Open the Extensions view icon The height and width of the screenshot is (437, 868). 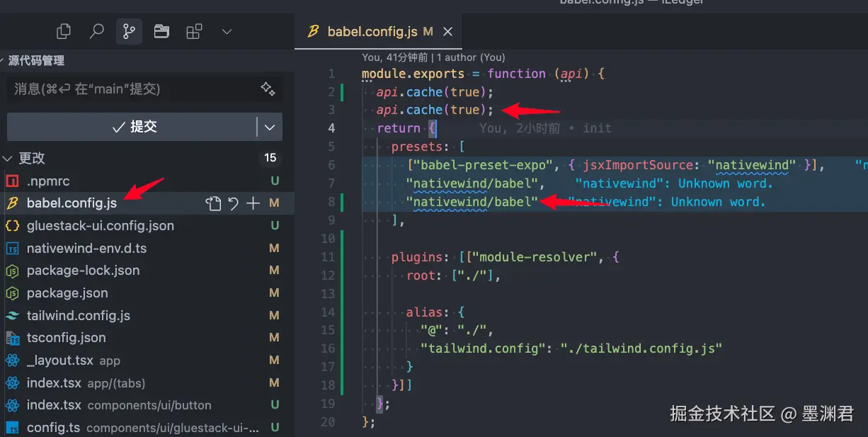(x=194, y=31)
